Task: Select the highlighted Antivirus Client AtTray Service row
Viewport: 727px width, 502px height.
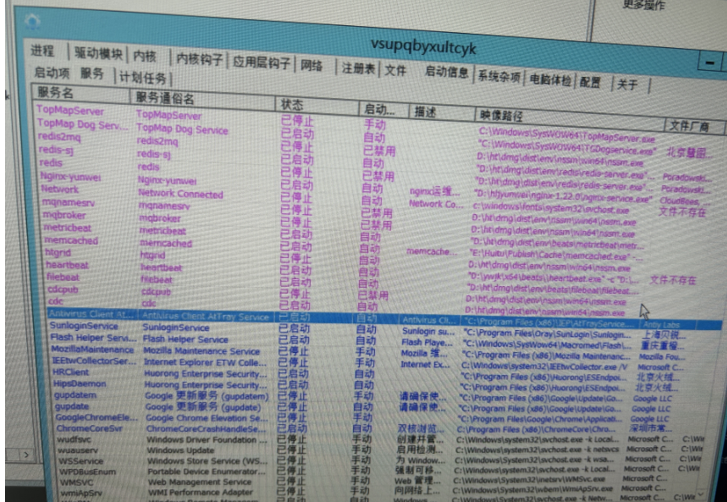Action: [x=384, y=319]
